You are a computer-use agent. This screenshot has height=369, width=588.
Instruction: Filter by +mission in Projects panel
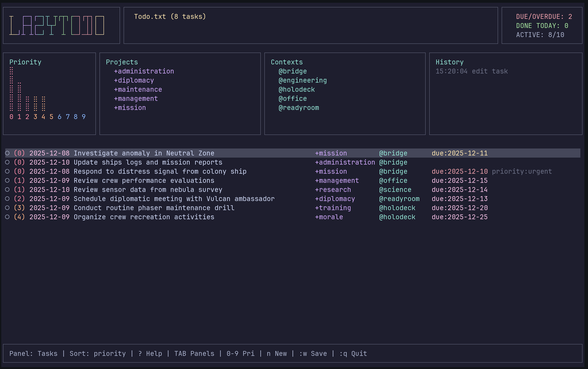point(130,108)
